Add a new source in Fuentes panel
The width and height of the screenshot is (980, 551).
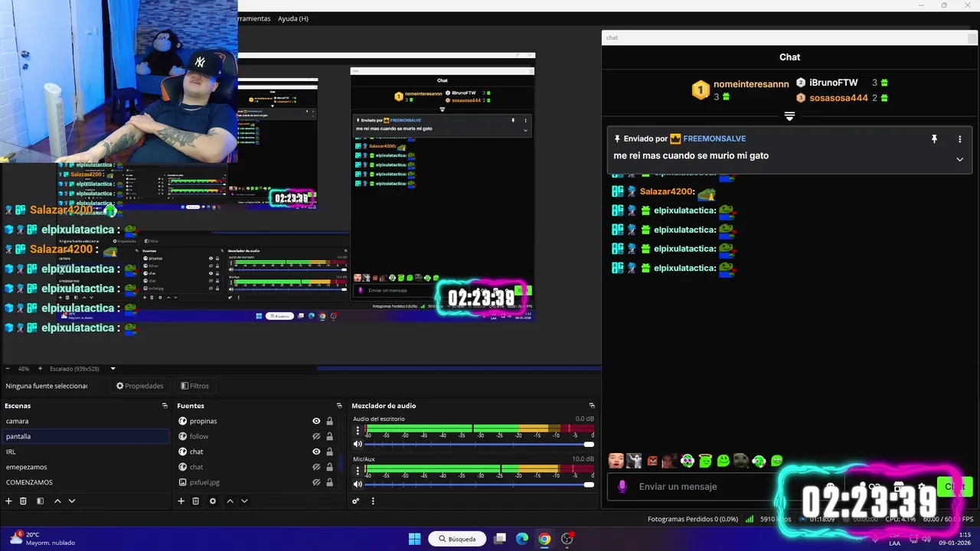point(181,501)
